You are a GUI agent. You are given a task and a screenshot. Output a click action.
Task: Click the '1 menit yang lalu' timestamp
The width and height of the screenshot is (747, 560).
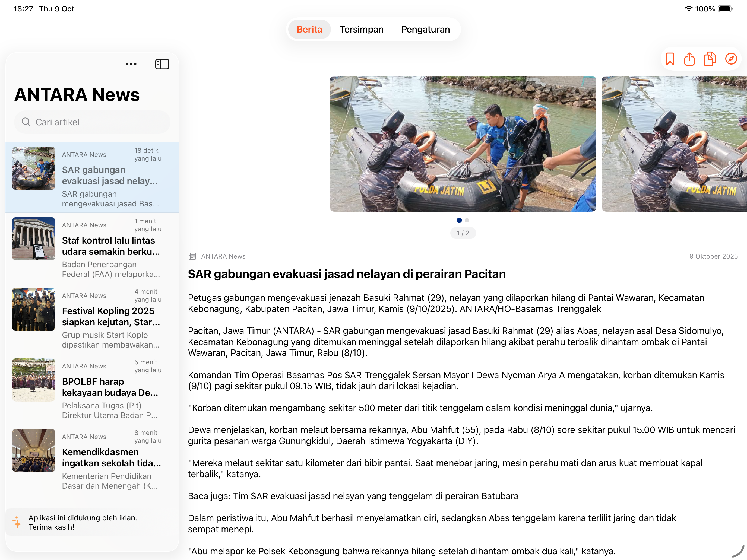(x=148, y=225)
